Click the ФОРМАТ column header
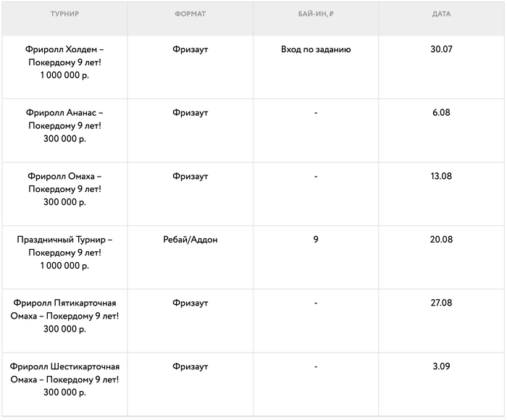This screenshot has width=507, height=420. [x=190, y=14]
